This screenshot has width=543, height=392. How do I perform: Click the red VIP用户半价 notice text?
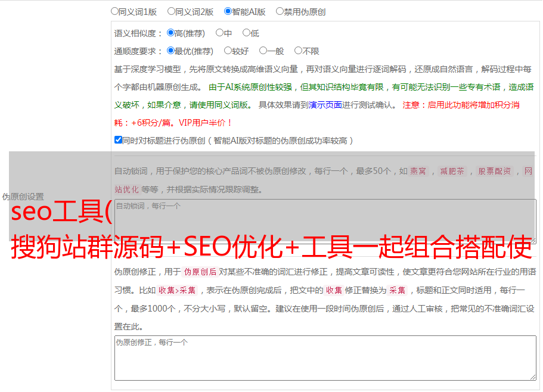206,123
